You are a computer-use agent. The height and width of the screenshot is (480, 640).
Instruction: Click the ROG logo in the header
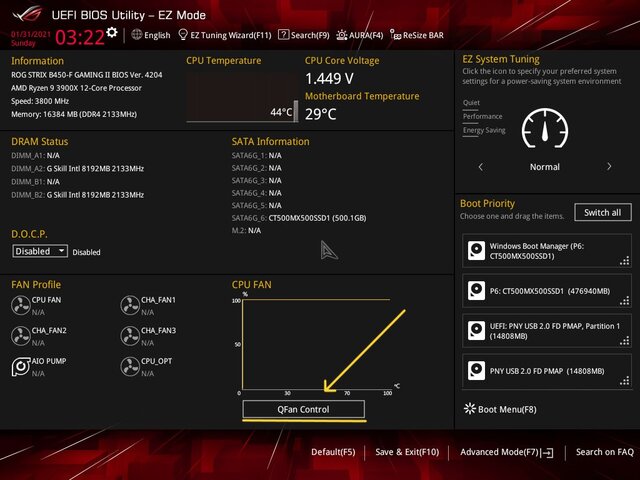(27, 14)
